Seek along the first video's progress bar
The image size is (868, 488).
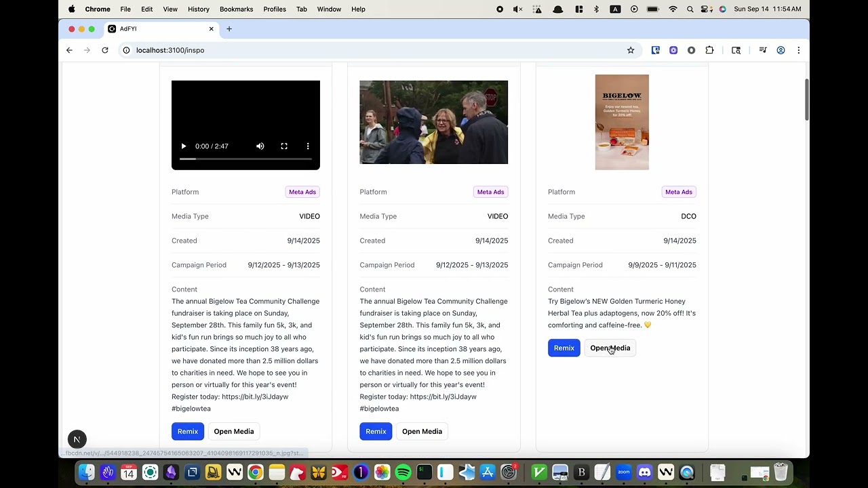pyautogui.click(x=245, y=159)
